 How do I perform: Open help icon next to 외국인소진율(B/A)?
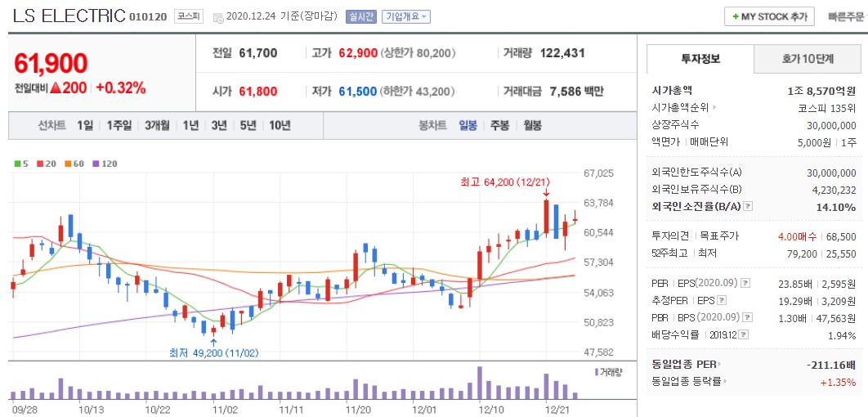[x=748, y=207]
